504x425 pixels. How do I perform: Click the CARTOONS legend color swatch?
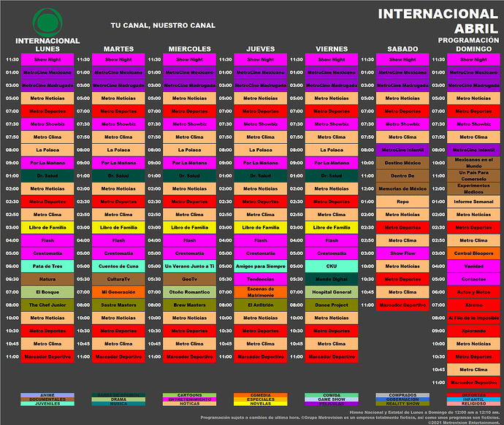coord(190,395)
